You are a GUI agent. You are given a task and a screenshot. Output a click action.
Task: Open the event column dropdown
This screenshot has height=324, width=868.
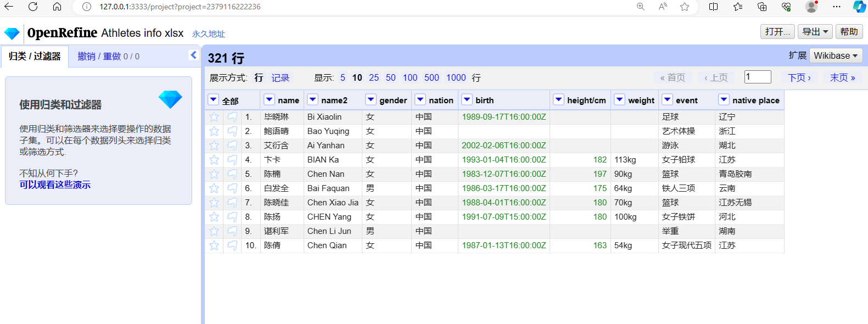click(x=667, y=99)
